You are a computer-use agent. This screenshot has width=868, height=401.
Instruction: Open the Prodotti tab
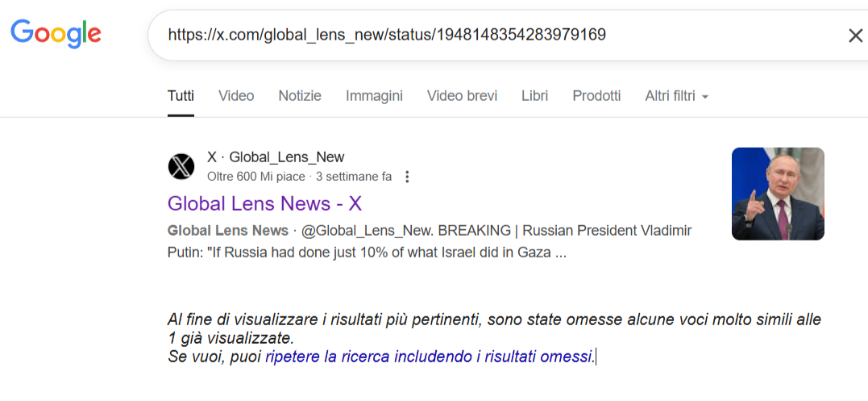(x=596, y=96)
